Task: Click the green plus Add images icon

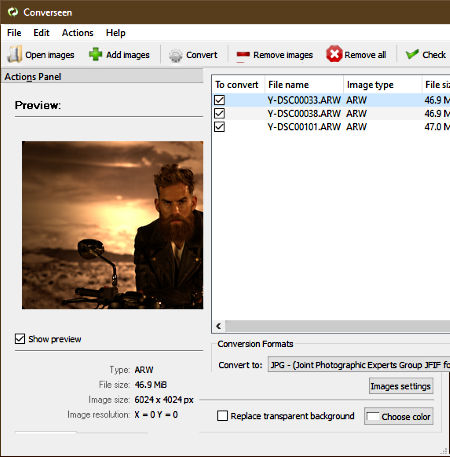Action: [x=96, y=54]
